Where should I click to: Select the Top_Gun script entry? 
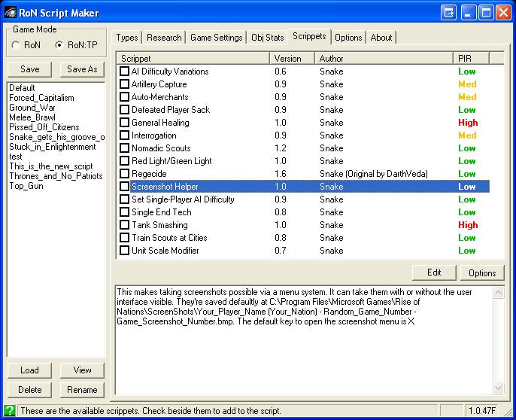pos(26,186)
